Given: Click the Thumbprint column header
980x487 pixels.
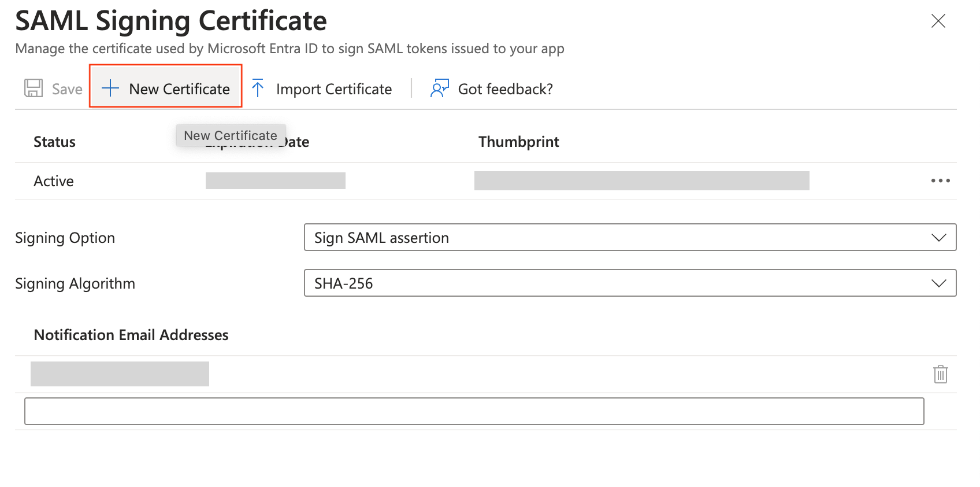Looking at the screenshot, I should pyautogui.click(x=518, y=142).
